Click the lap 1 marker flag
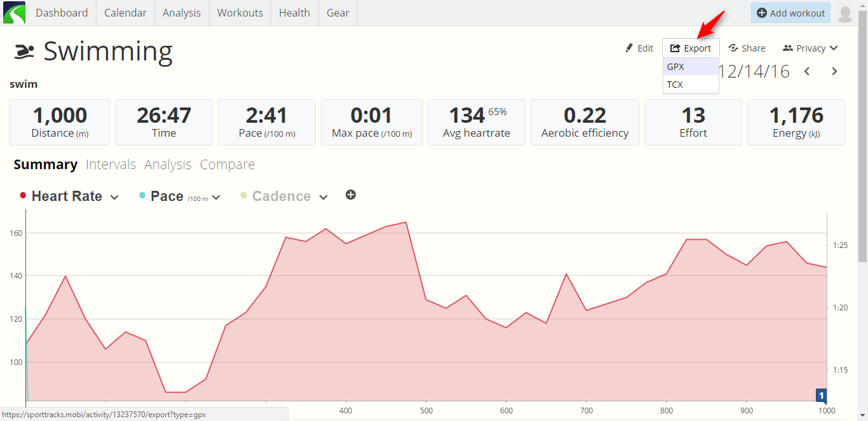 pyautogui.click(x=821, y=396)
